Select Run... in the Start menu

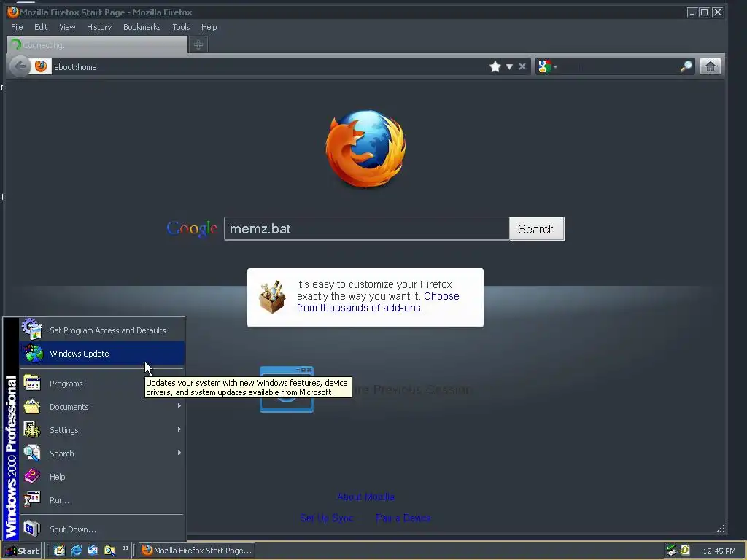point(102,500)
